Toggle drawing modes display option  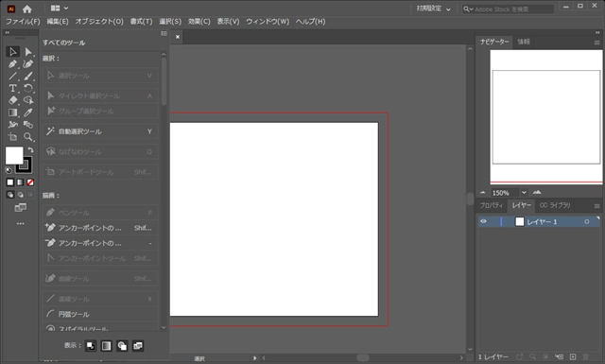(122, 346)
